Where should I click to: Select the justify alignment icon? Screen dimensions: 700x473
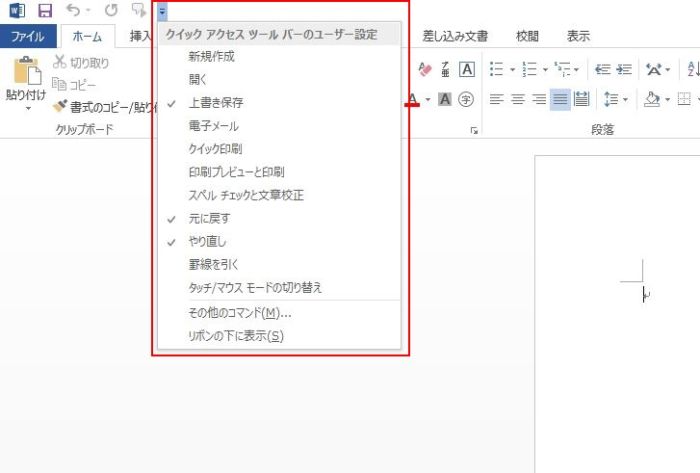[560, 99]
